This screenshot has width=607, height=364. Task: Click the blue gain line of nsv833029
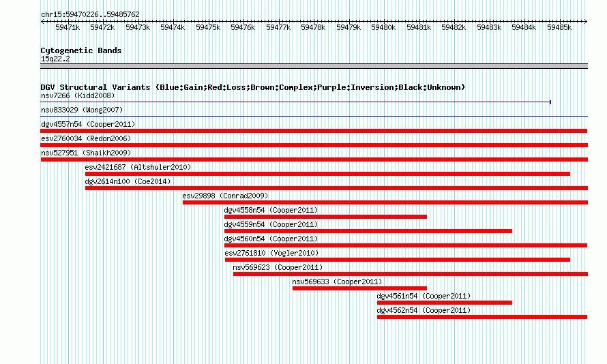pos(314,116)
